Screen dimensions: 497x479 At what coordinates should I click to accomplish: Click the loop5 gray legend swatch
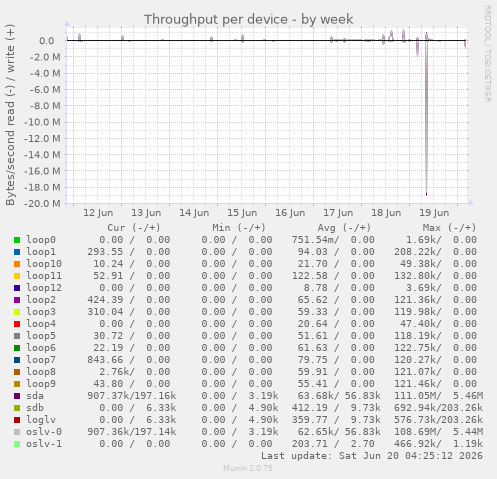click(x=17, y=336)
